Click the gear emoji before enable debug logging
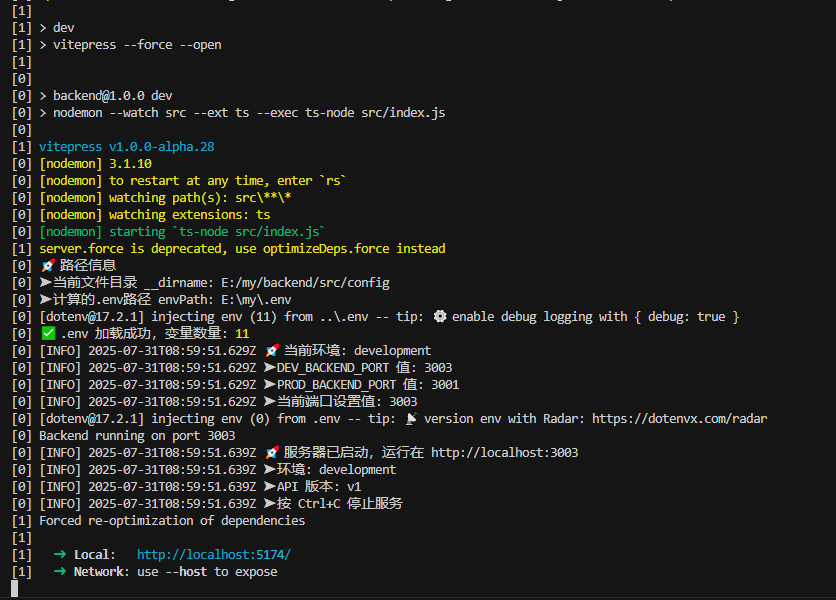 click(440, 316)
